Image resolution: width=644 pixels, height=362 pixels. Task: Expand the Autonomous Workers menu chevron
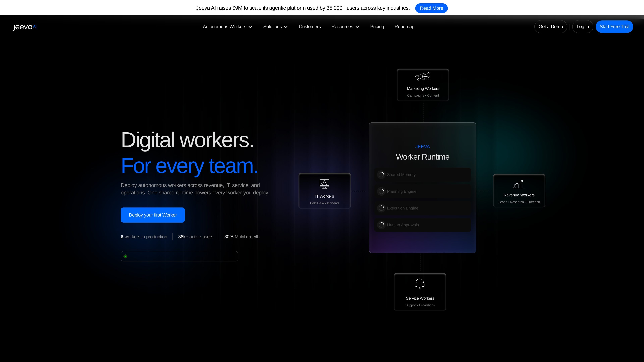pos(250,27)
